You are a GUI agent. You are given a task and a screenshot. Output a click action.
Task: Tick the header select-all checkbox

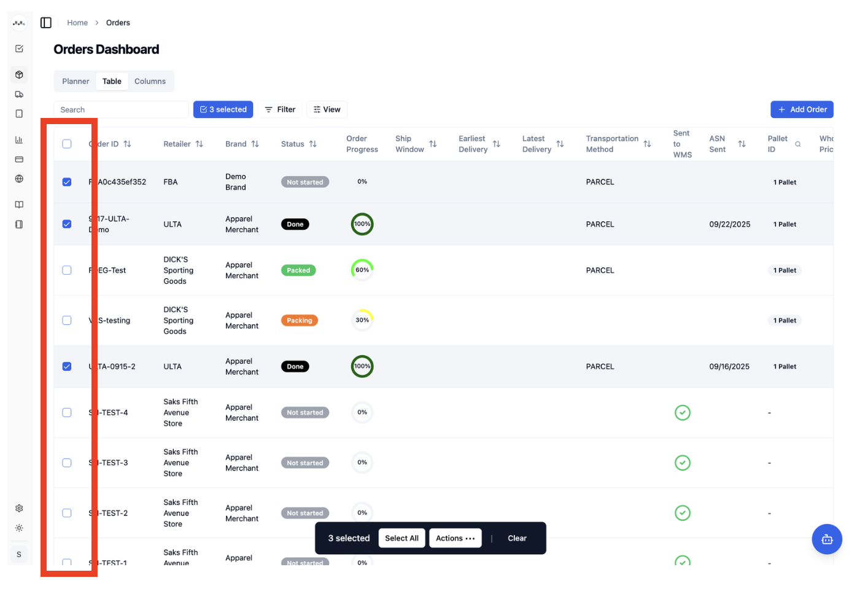(x=67, y=144)
